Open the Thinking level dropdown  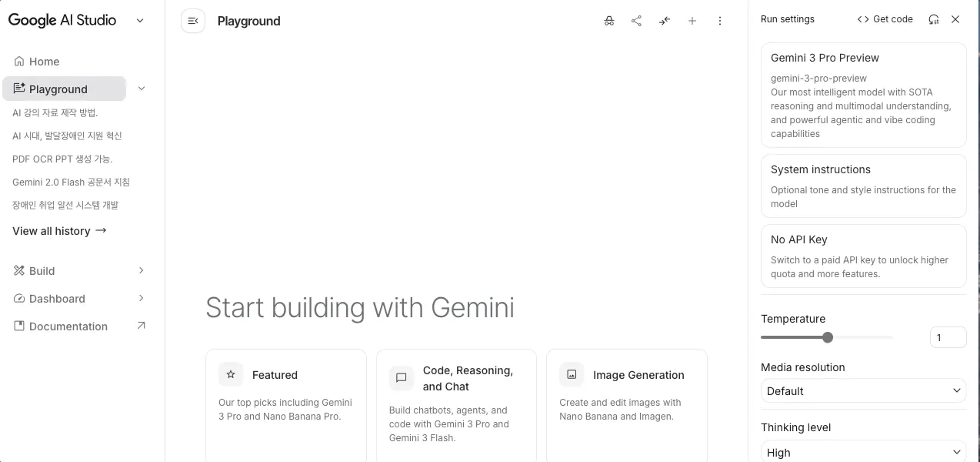click(x=863, y=452)
